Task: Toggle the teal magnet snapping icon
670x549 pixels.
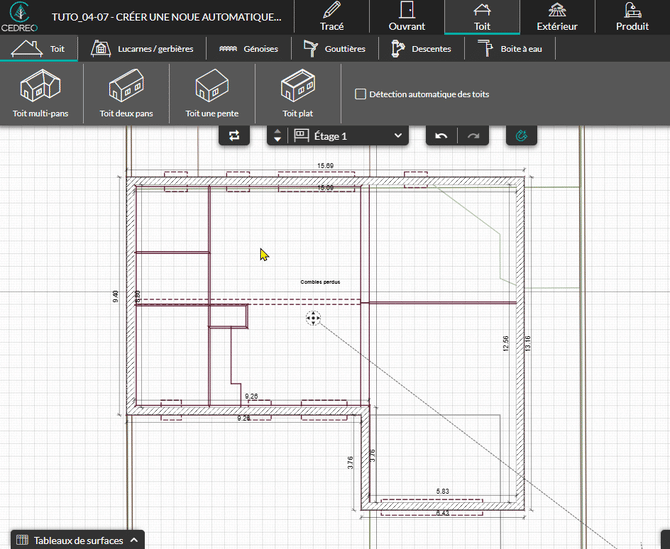Action: click(x=521, y=135)
